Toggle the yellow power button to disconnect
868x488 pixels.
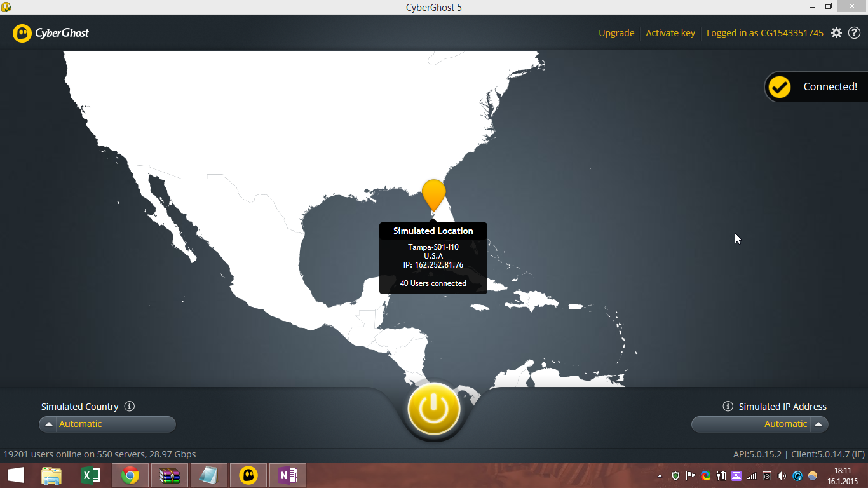point(434,409)
